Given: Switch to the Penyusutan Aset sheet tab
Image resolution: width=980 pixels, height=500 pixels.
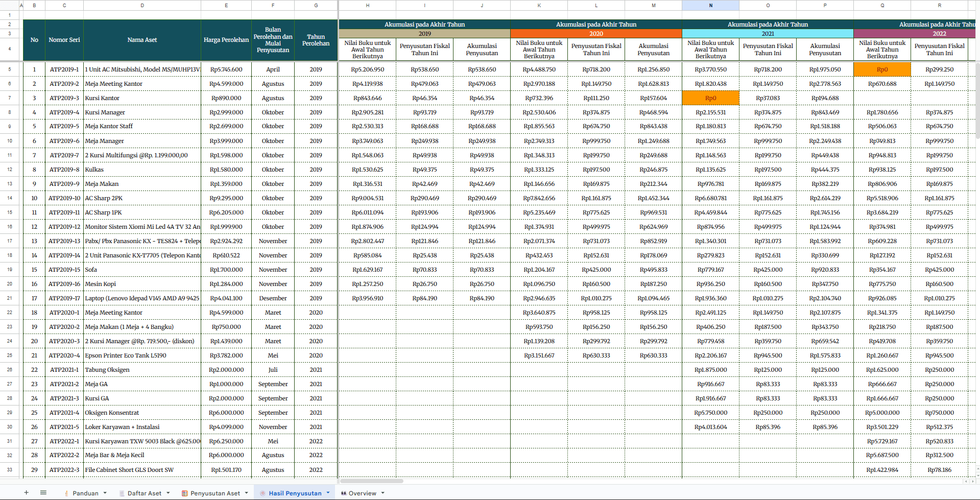Looking at the screenshot, I should click(x=215, y=493).
